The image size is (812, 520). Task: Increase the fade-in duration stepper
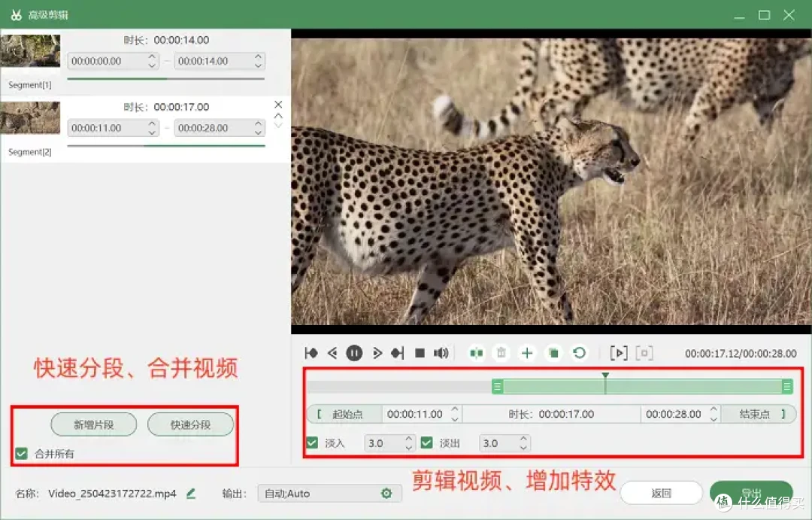coord(408,439)
